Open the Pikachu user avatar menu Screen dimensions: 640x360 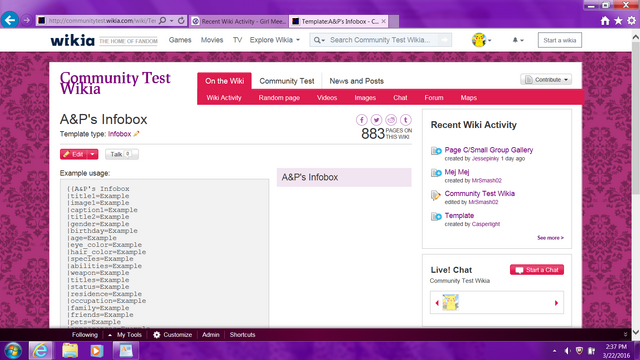[x=481, y=40]
